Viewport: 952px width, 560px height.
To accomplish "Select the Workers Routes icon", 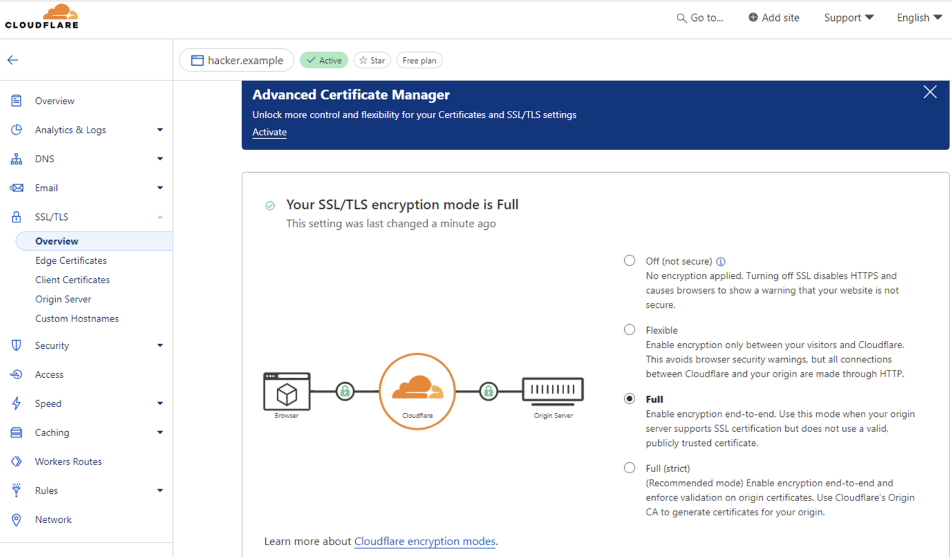I will [x=16, y=461].
